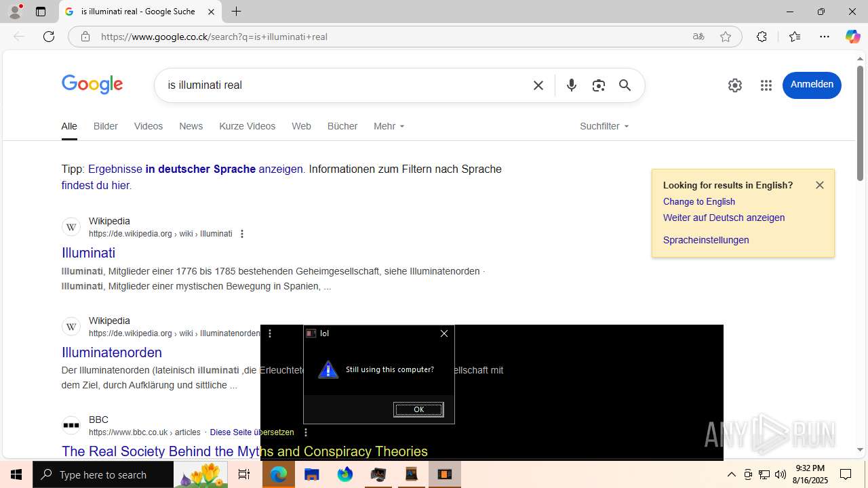
Task: Close the English results notice
Action: coord(820,185)
